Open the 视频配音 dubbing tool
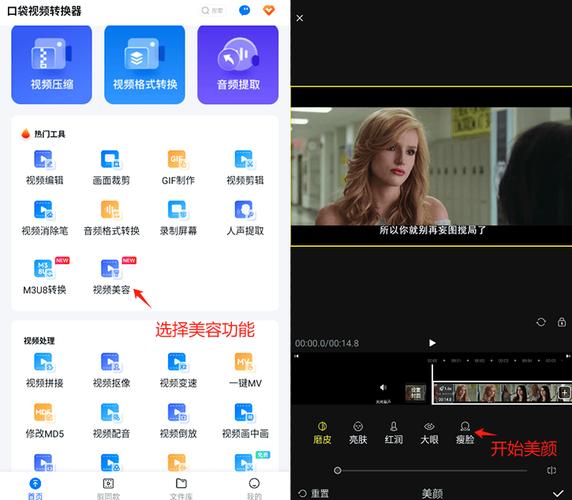The image size is (572, 500). [111, 420]
